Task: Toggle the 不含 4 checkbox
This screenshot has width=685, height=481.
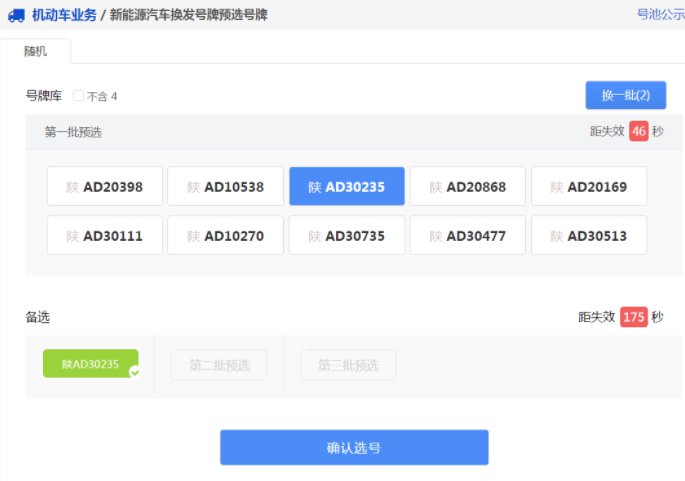Action: point(79,96)
